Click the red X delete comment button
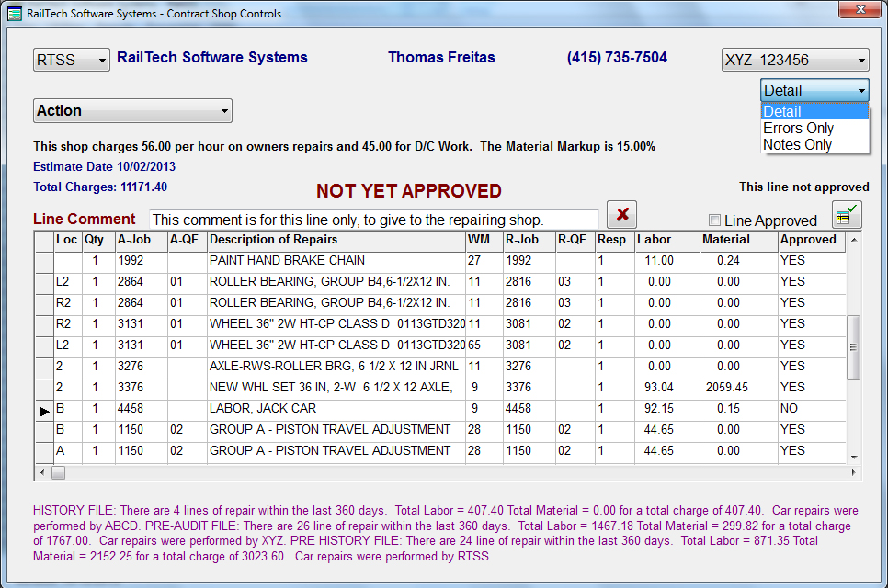This screenshot has height=588, width=888. coord(621,214)
